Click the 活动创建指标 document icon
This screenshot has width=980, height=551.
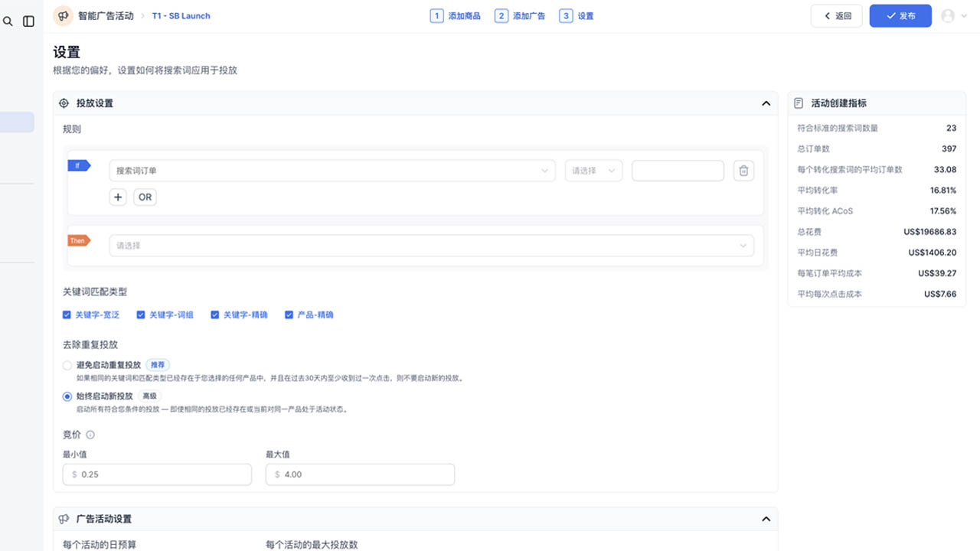pos(799,103)
